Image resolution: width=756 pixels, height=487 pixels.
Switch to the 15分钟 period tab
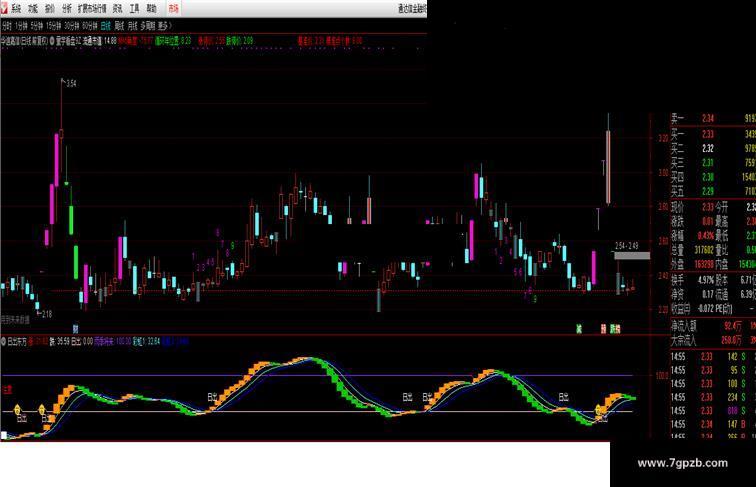tap(54, 26)
